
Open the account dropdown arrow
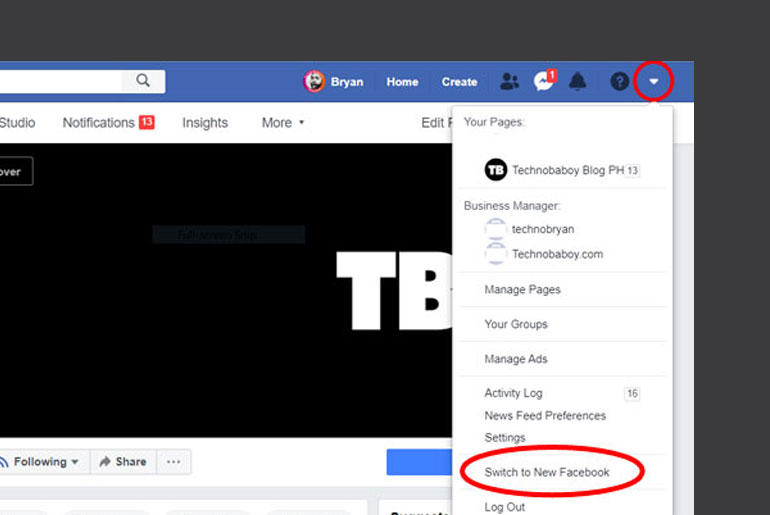[654, 81]
